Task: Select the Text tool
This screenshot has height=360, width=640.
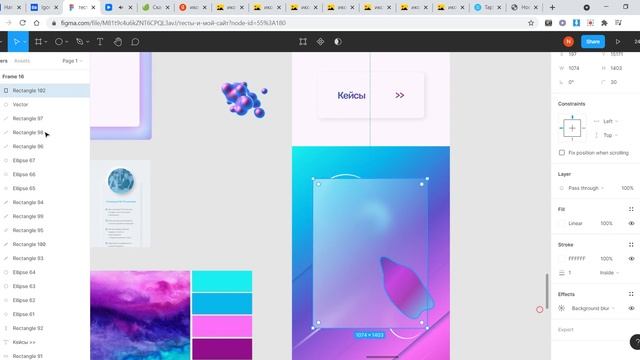Action: point(100,42)
